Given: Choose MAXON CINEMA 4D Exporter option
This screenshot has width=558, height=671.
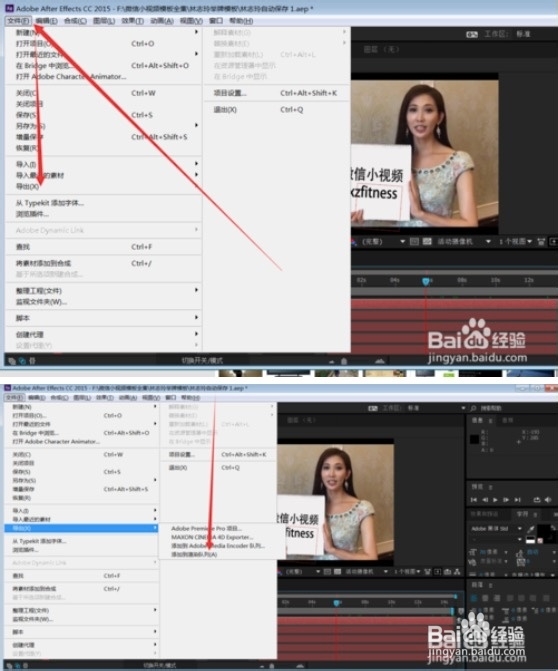Looking at the screenshot, I should pyautogui.click(x=212, y=537).
